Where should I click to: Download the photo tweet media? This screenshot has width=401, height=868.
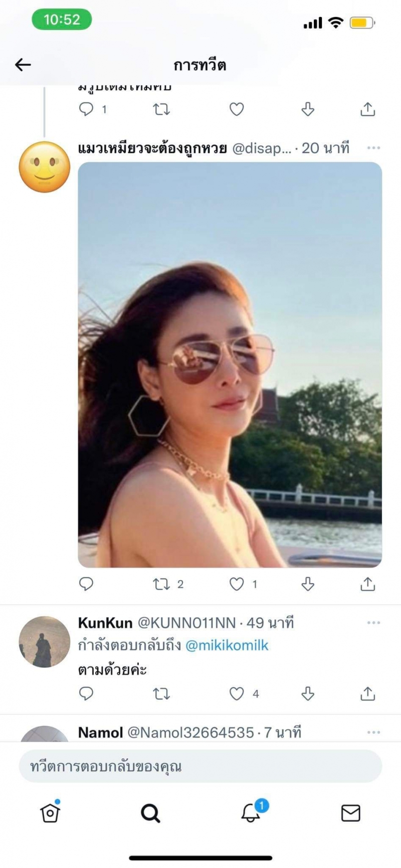pos(308,584)
